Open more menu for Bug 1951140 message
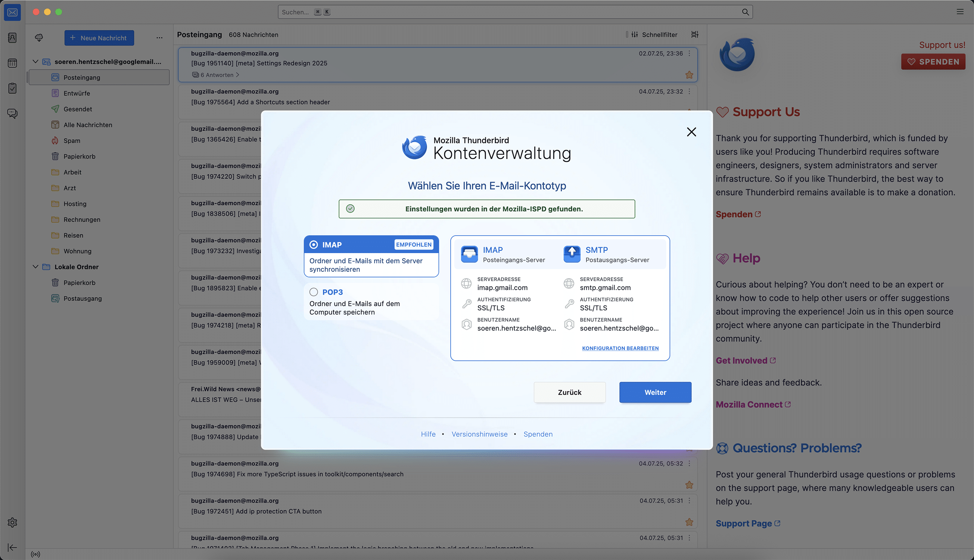The image size is (974, 560). [689, 53]
